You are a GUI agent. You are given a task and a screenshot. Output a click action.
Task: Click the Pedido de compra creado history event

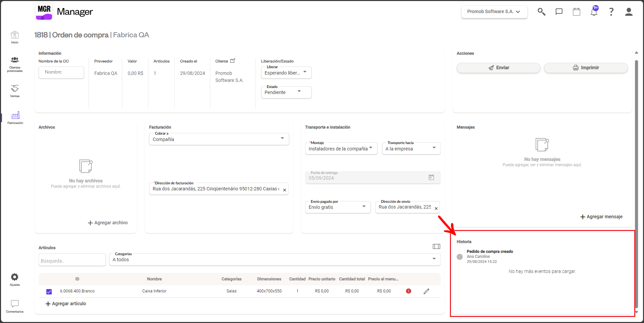click(x=490, y=251)
